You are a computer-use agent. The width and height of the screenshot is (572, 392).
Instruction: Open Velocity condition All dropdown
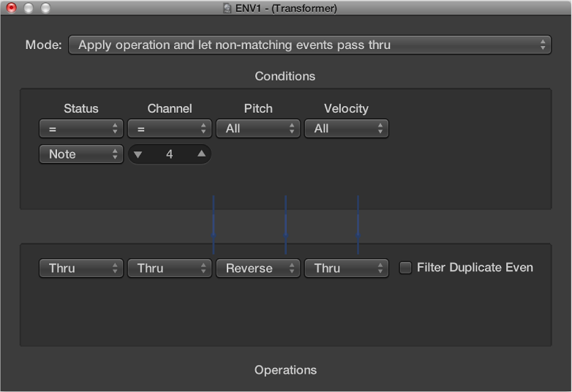pos(346,129)
